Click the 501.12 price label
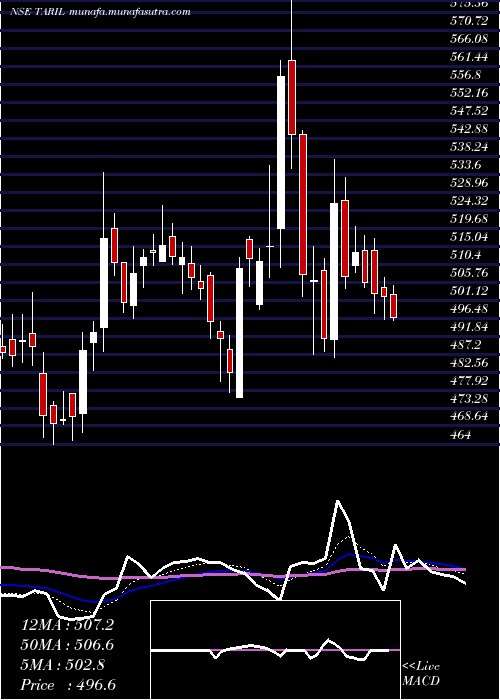 coord(468,291)
